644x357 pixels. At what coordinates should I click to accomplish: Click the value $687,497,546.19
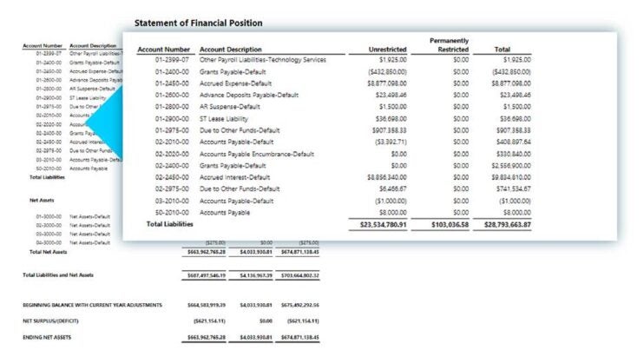coord(207,275)
